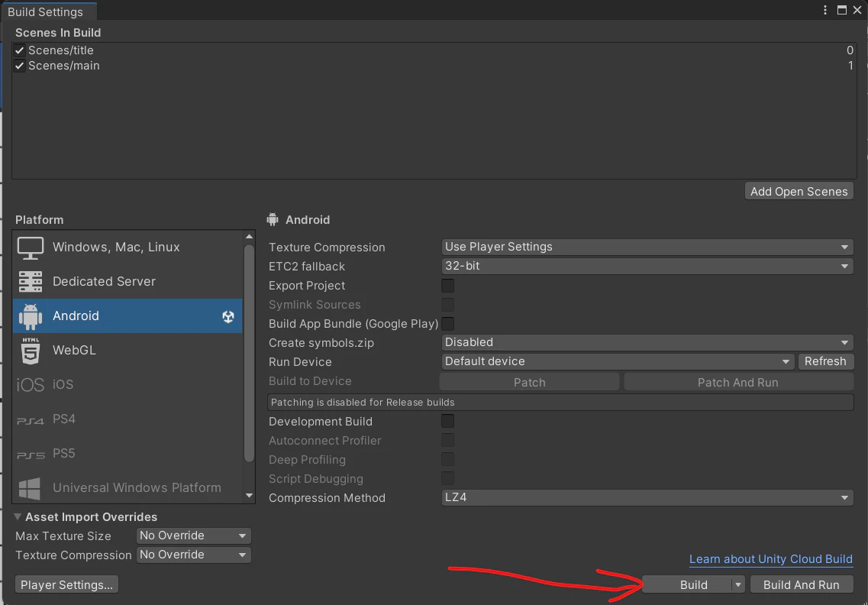Image resolution: width=868 pixels, height=605 pixels.
Task: Click the PS4 platform logo
Action: click(x=30, y=421)
